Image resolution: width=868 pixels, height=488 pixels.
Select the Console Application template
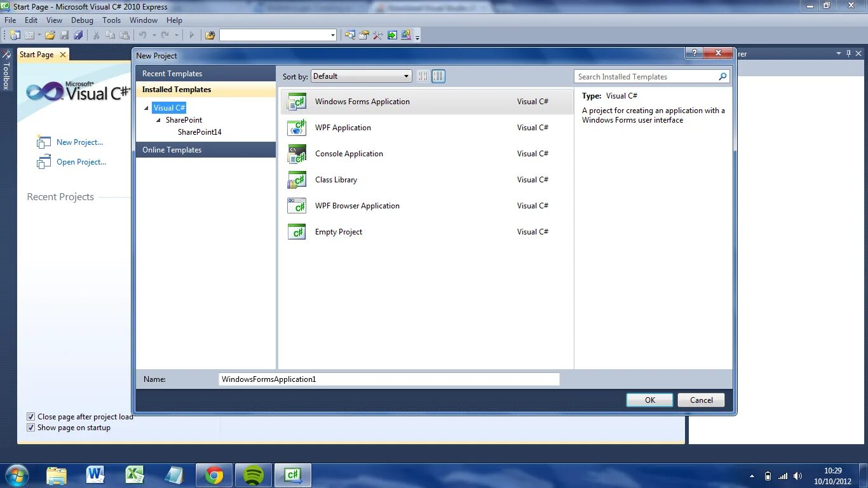tap(426, 154)
